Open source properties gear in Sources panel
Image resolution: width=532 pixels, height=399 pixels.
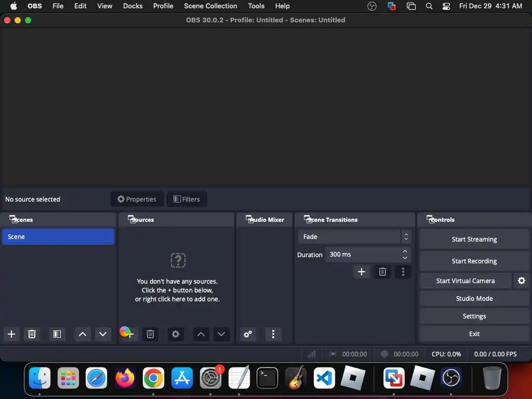(176, 334)
